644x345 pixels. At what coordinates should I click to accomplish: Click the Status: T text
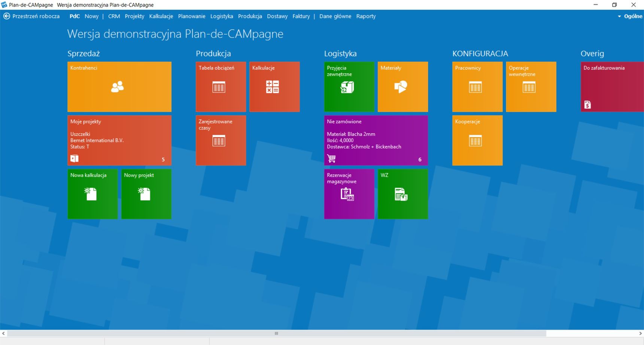click(x=80, y=147)
